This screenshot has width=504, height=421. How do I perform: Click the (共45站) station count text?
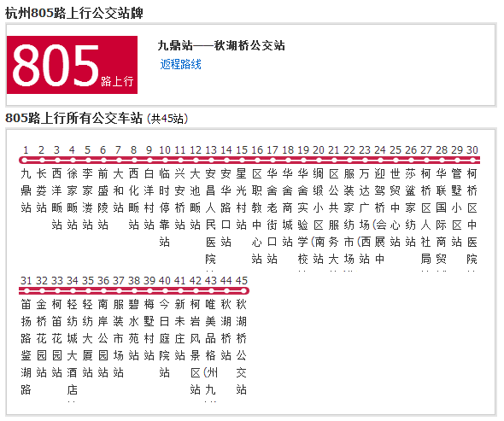[x=167, y=119]
